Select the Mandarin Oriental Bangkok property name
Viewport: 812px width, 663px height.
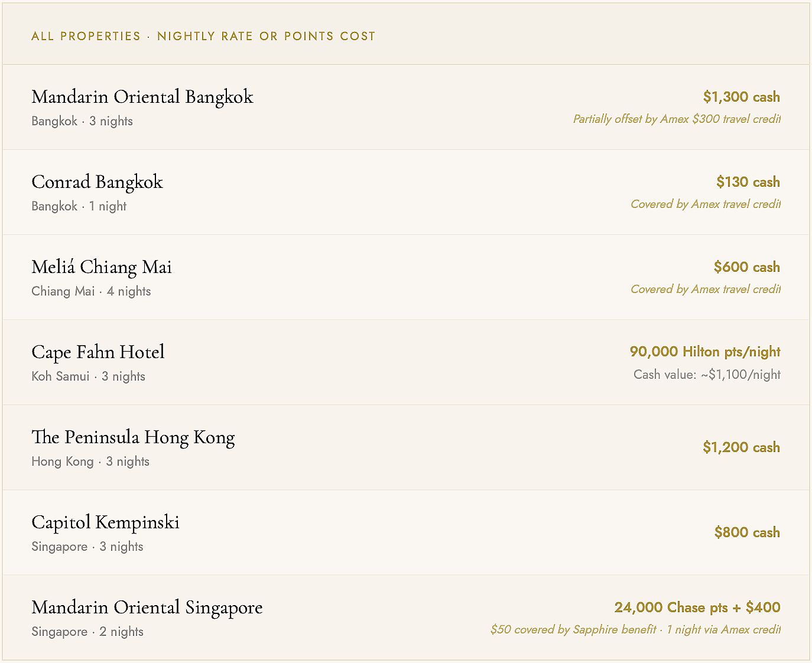pyautogui.click(x=142, y=97)
